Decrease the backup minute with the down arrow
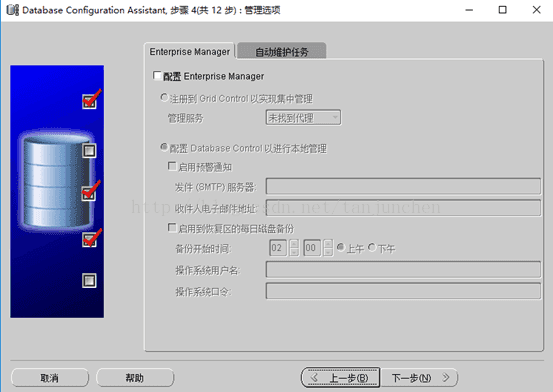The height and width of the screenshot is (392, 553). (328, 252)
